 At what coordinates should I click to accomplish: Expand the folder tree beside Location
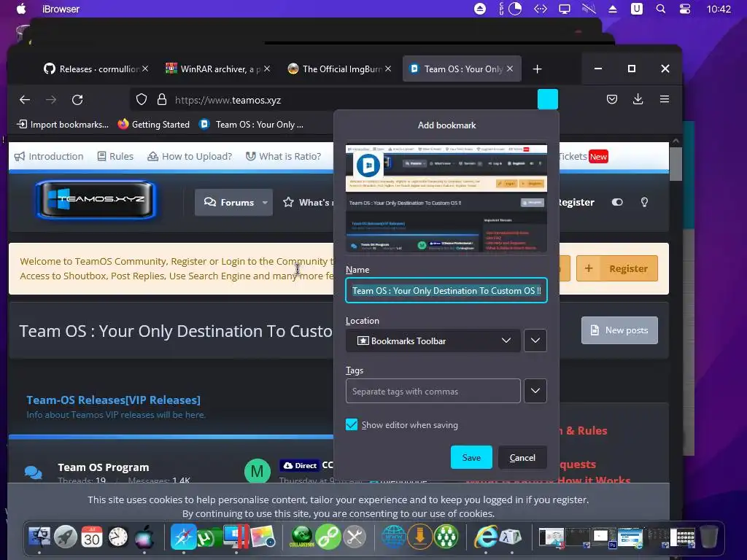pyautogui.click(x=535, y=341)
